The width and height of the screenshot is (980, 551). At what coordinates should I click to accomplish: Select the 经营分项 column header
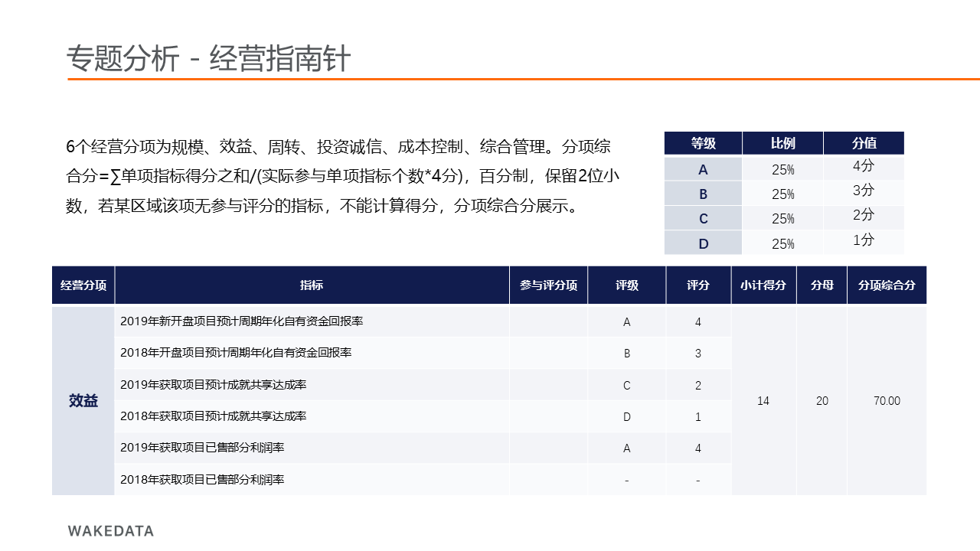click(83, 285)
